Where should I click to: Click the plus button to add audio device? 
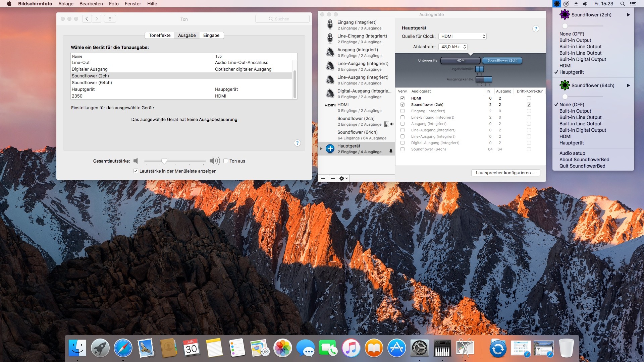point(323,178)
